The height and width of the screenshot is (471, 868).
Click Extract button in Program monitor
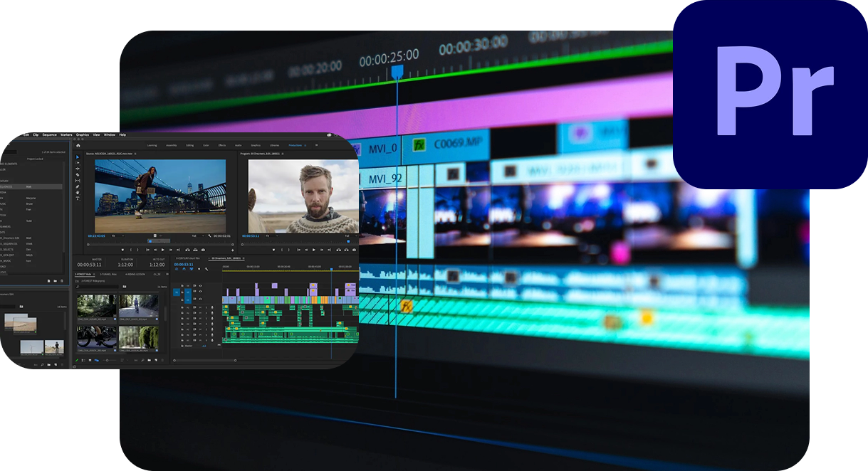pos(346,250)
